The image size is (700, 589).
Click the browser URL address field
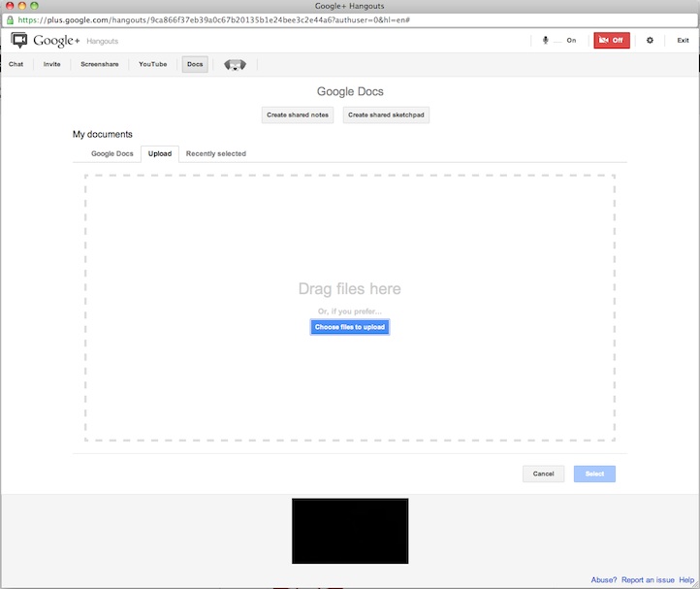click(x=350, y=20)
